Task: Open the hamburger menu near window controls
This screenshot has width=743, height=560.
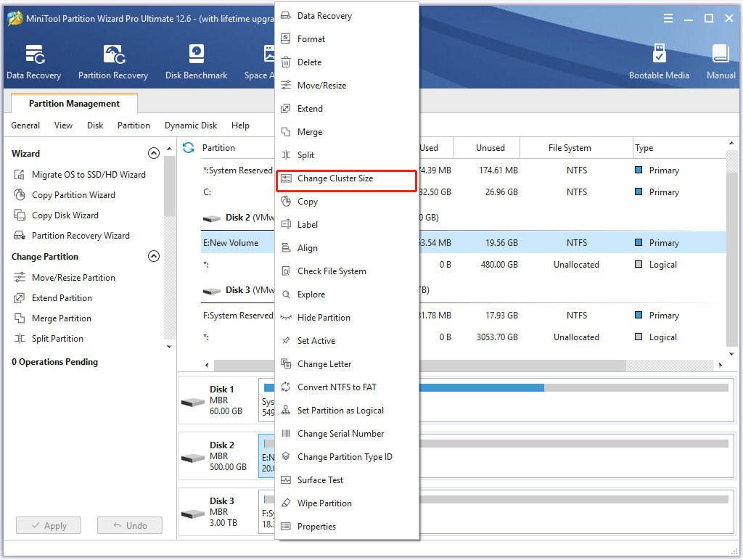Action: pyautogui.click(x=668, y=18)
